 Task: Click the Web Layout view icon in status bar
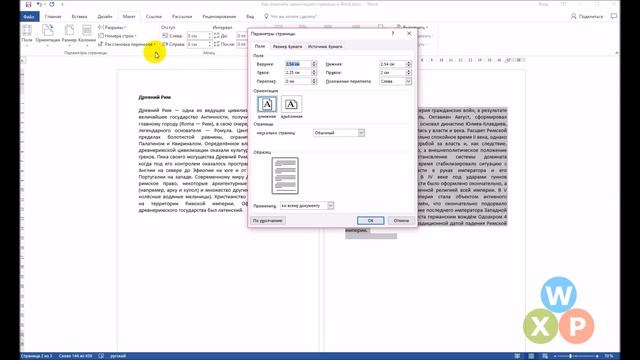click(x=545, y=356)
